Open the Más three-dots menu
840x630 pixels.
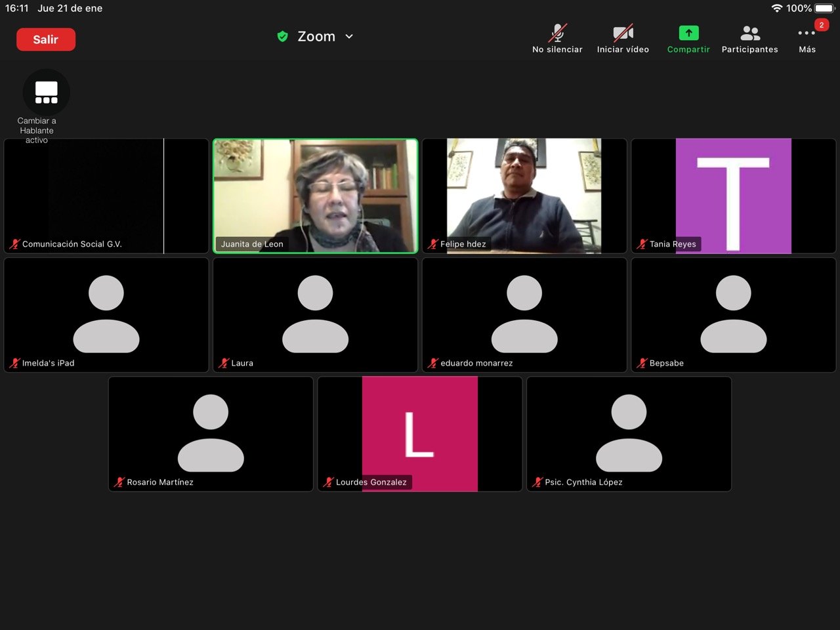point(807,33)
